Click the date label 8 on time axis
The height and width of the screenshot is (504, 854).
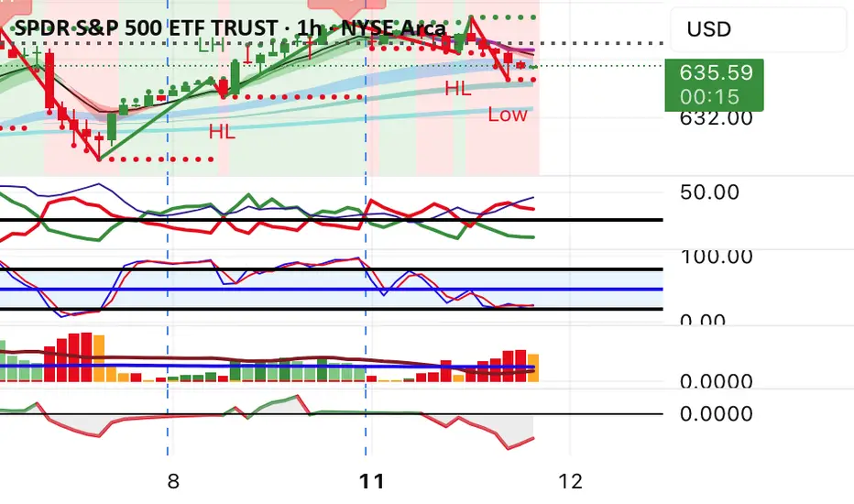tap(173, 481)
